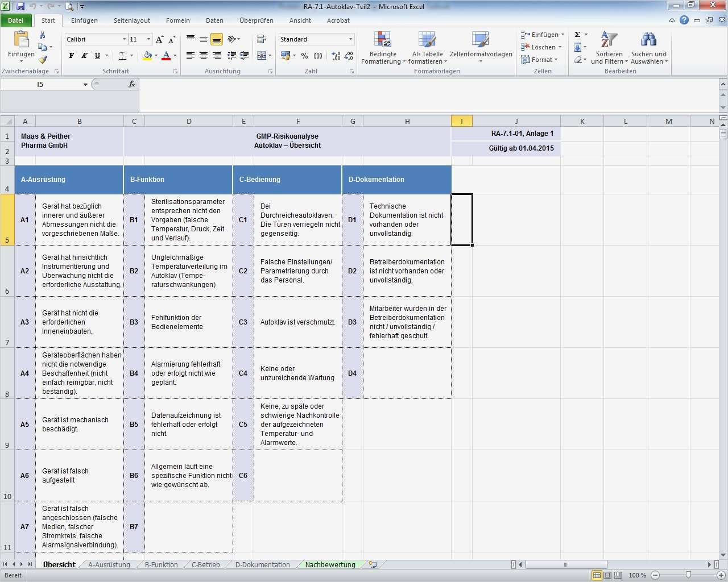Click the format painter brush icon
Viewport: 728px width, 582px height.
tap(43, 60)
